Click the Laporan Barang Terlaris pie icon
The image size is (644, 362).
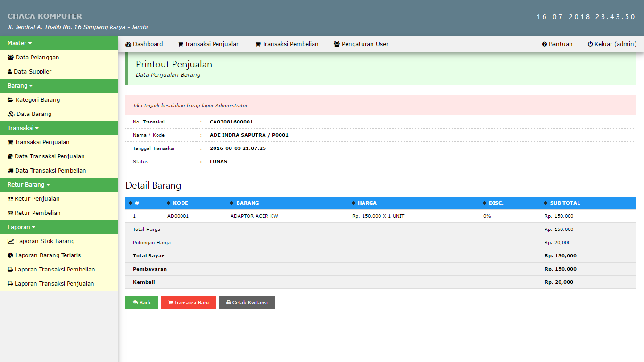coord(10,255)
